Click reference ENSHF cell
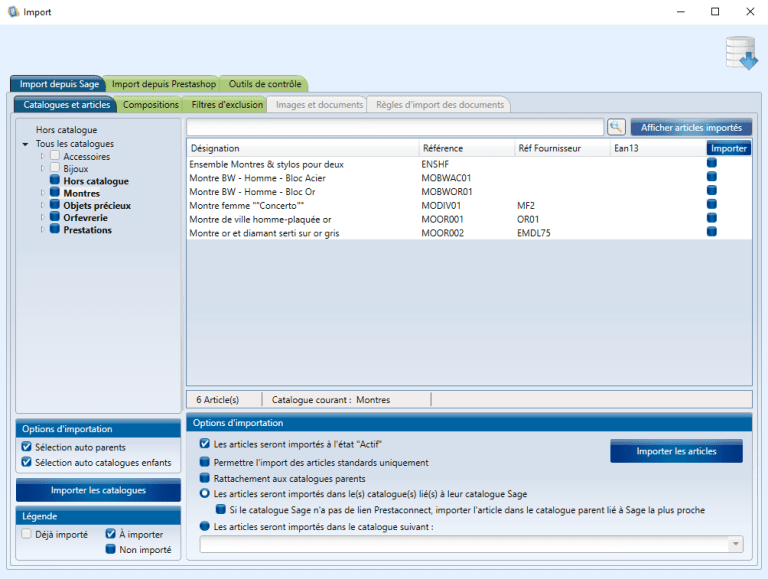Image resolution: width=768 pixels, height=579 pixels. coord(435,164)
